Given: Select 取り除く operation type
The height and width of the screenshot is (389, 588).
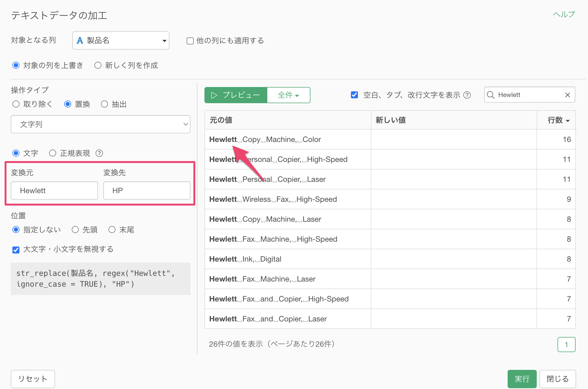Looking at the screenshot, I should coord(16,104).
